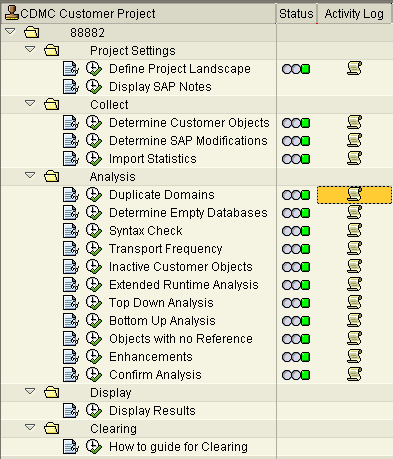Open activity log for Import Statistics
Image resolution: width=393 pixels, height=459 pixels.
[x=354, y=158]
